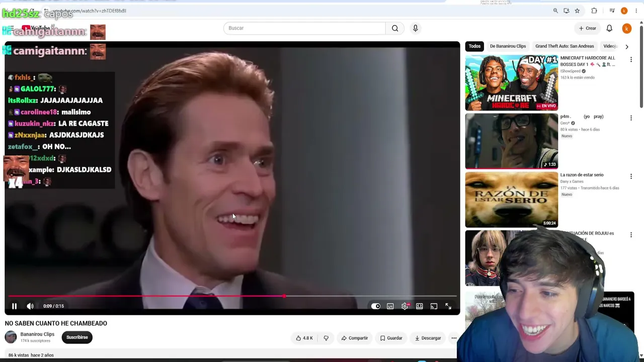This screenshot has height=362, width=644.
Task: Focus the Buscar search field
Action: pos(304,28)
